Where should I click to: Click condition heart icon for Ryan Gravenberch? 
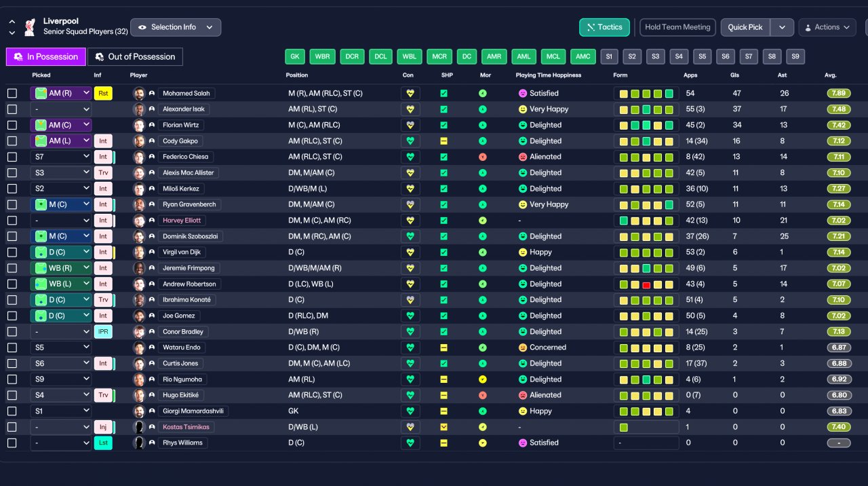pyautogui.click(x=410, y=204)
